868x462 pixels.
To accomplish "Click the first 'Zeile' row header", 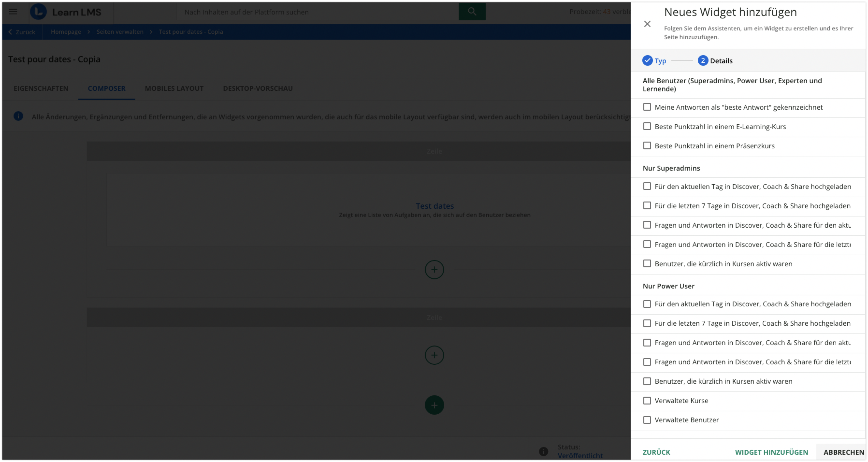I will click(359, 151).
